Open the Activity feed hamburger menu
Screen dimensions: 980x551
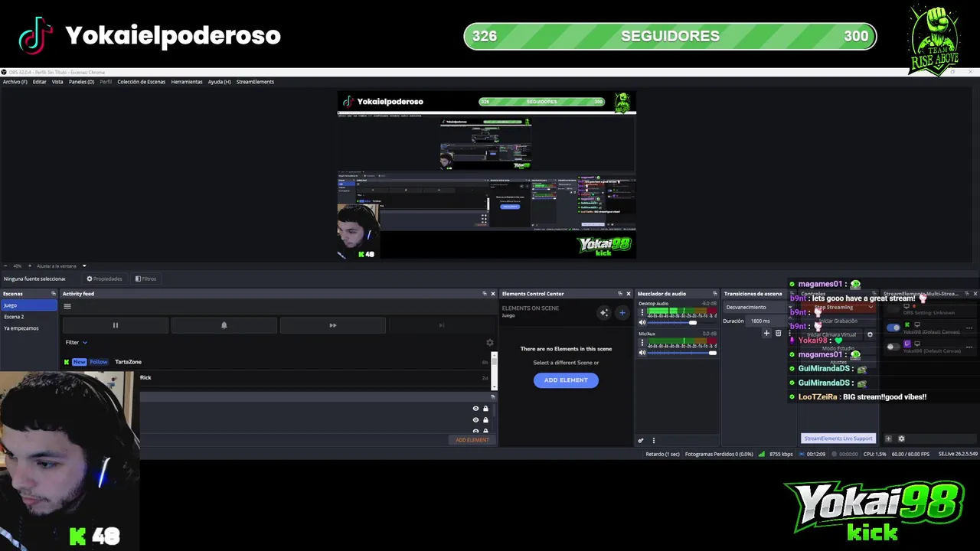tap(67, 306)
